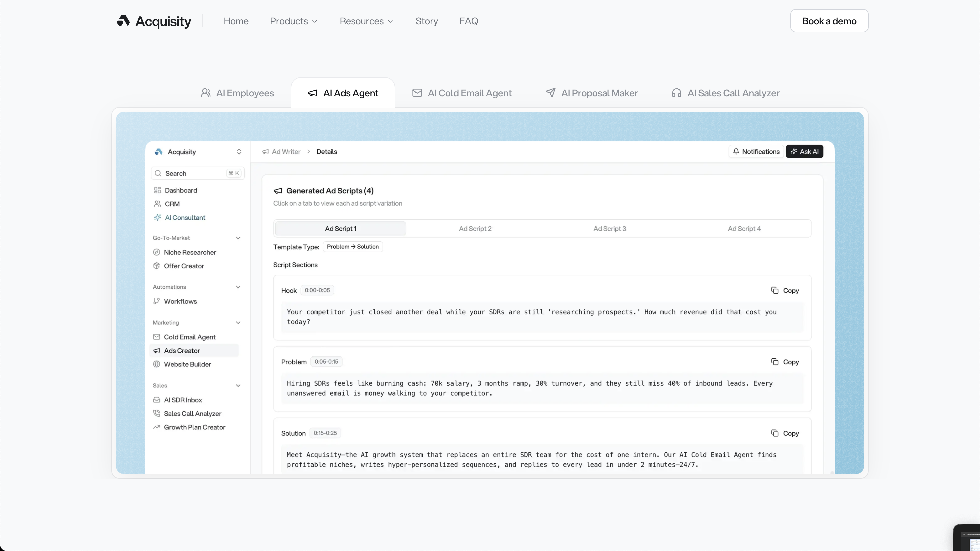Click the paper plane icon on AI Proposal Maker tab

(550, 92)
